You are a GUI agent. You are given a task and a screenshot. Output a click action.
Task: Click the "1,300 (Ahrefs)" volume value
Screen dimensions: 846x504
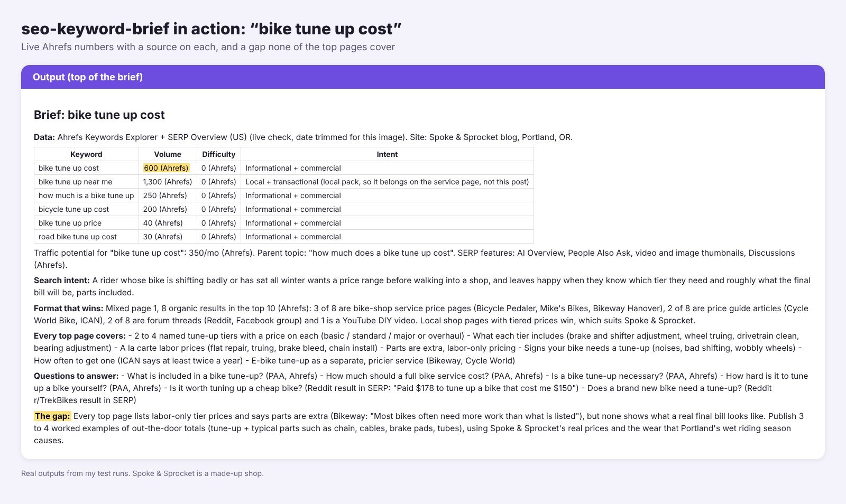168,182
